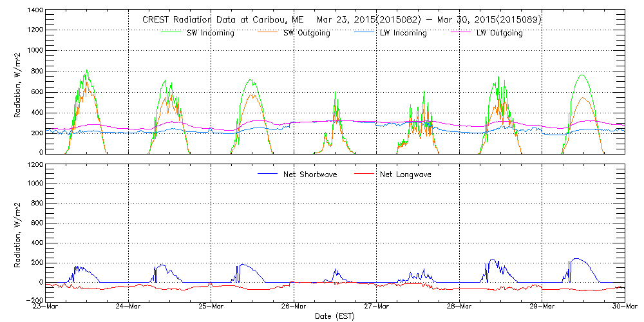The height and width of the screenshot is (322, 644).
Task: Click the 29-Mar x-axis date label
Action: point(542,307)
